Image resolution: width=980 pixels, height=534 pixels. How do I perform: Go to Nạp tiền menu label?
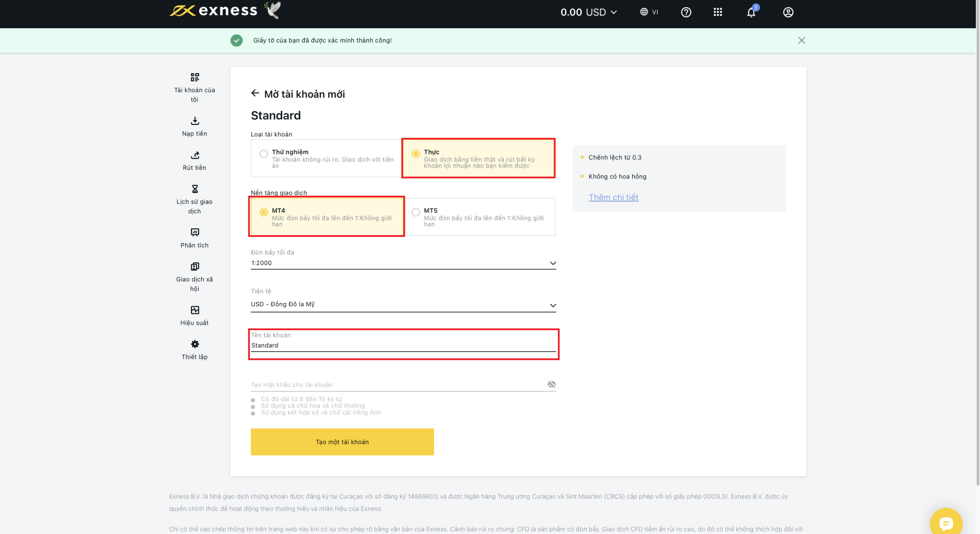[x=195, y=133]
